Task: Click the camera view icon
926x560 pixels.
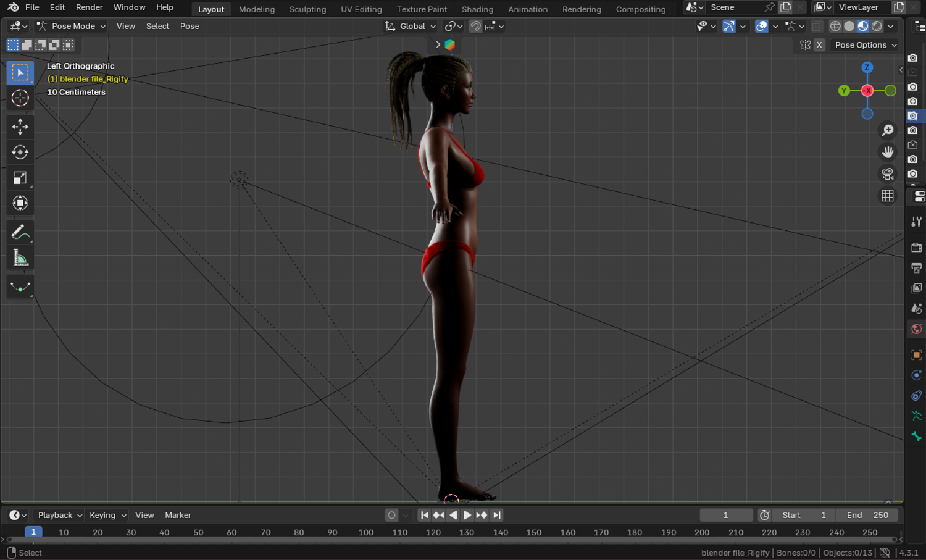Action: (887, 174)
